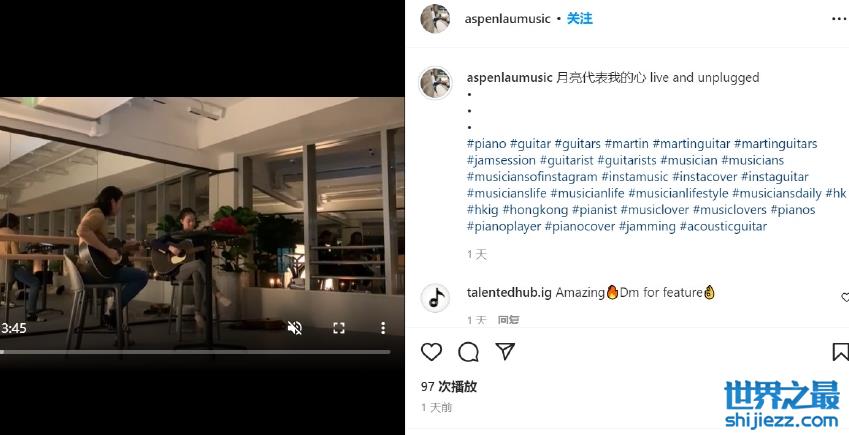The width and height of the screenshot is (849, 435).
Task: Like the talentedhub.ig comment
Action: coord(845,297)
